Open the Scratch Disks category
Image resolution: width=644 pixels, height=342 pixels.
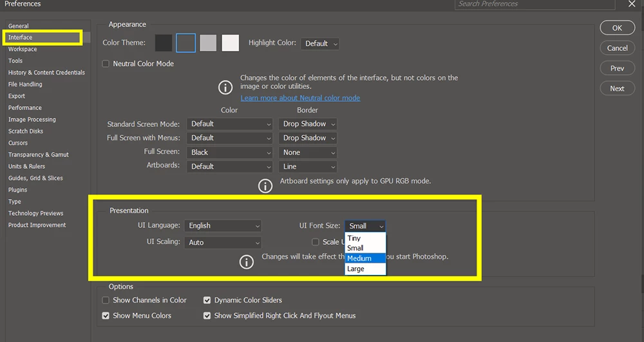26,131
